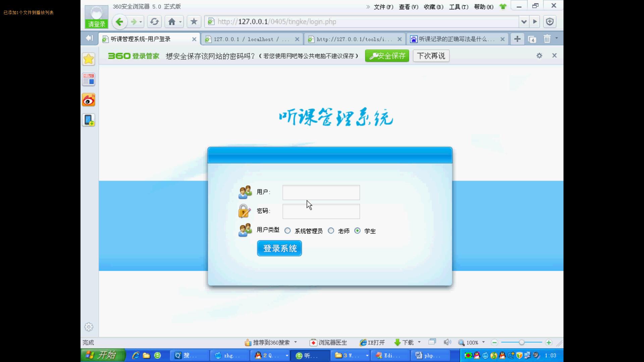Go back with the browser back arrow
Screen dimensions: 644x362
pos(119,22)
